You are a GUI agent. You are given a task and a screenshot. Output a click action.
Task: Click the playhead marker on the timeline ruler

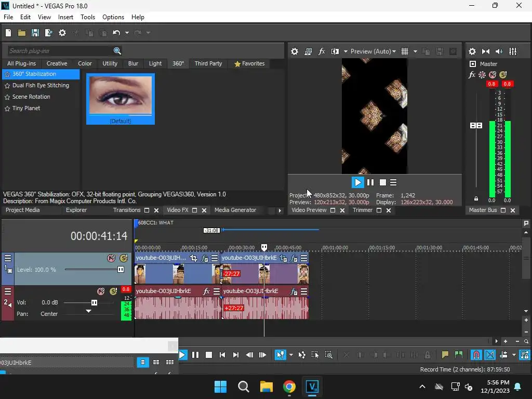264,247
